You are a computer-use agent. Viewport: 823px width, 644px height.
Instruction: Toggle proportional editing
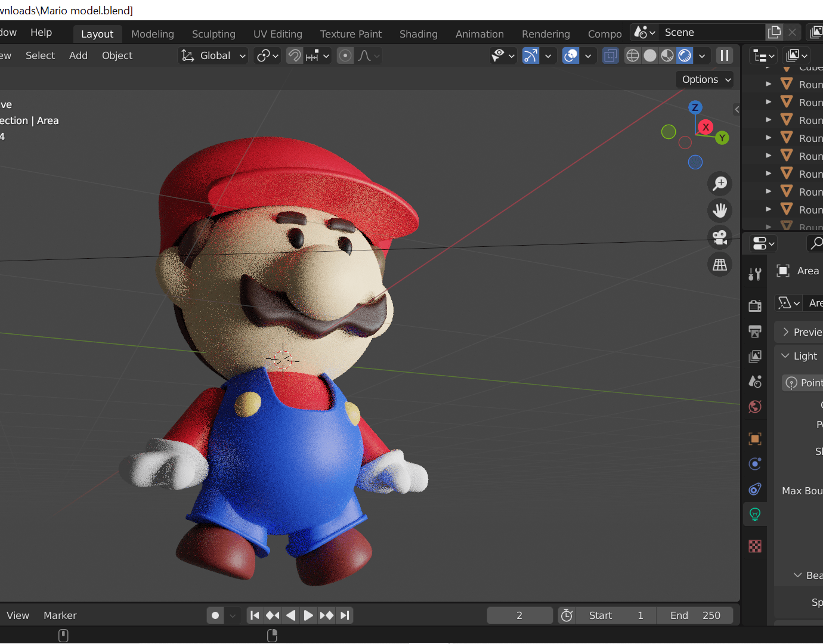[x=345, y=55]
